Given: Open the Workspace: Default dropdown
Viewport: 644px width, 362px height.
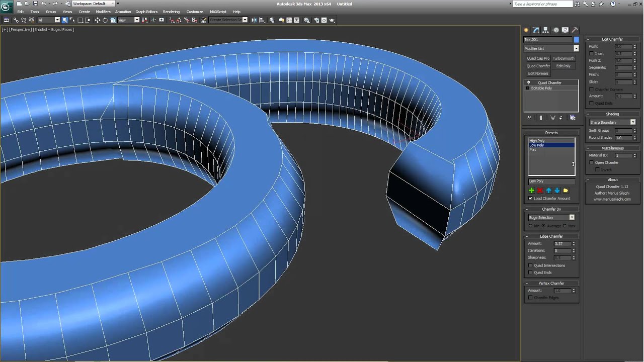Looking at the screenshot, I should pyautogui.click(x=94, y=4).
